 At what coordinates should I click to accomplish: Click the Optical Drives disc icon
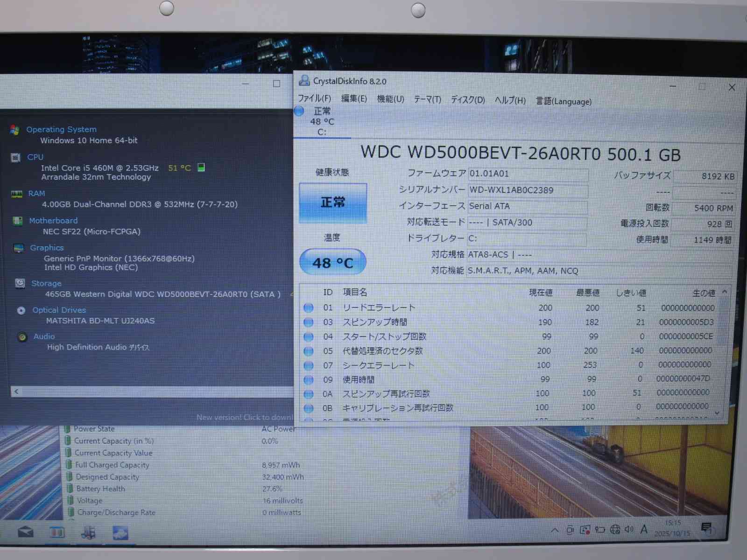tap(21, 310)
